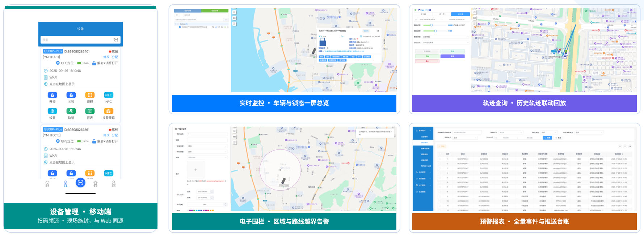Click the teal Export button in track query

(x=453, y=51)
